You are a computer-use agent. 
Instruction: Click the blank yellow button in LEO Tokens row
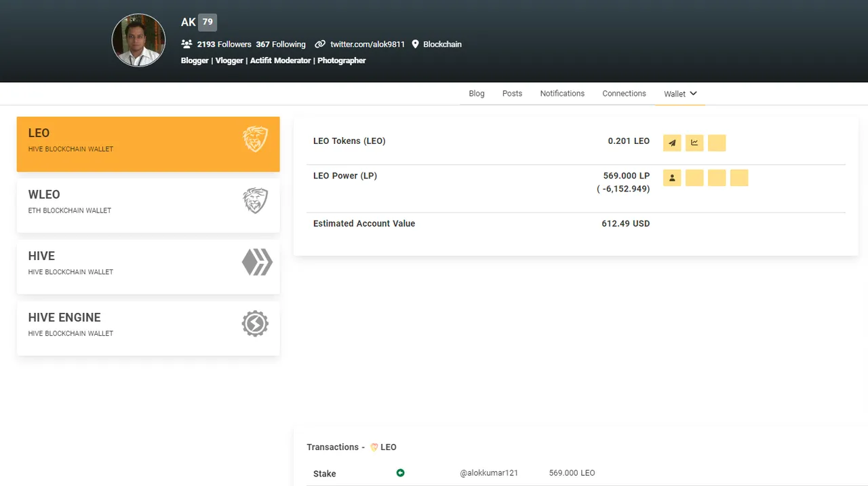pyautogui.click(x=717, y=143)
